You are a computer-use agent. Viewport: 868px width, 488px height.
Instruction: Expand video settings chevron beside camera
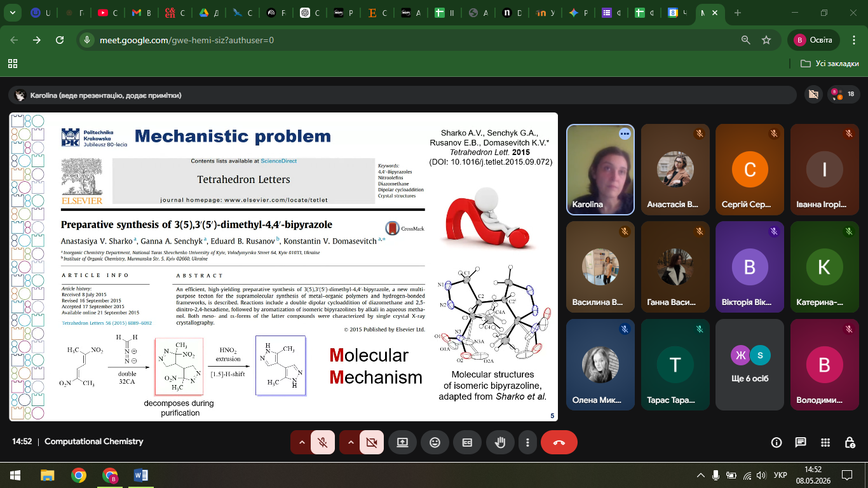[350, 443]
